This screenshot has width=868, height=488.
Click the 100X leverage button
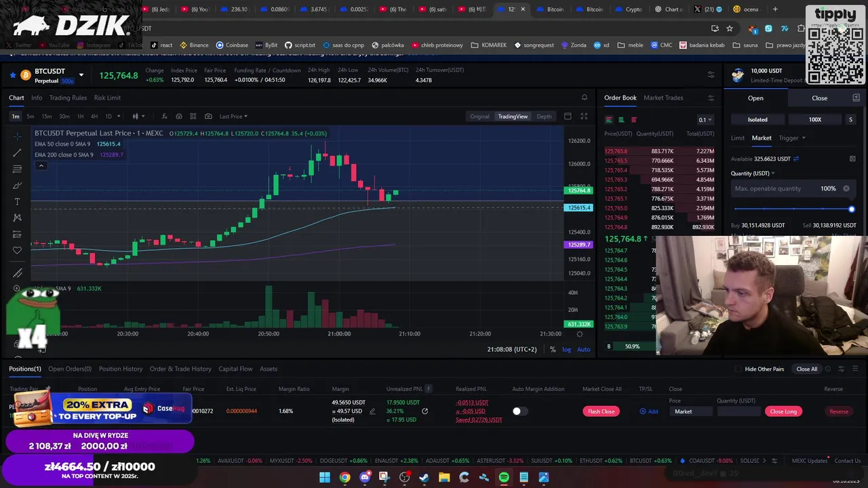click(x=815, y=120)
